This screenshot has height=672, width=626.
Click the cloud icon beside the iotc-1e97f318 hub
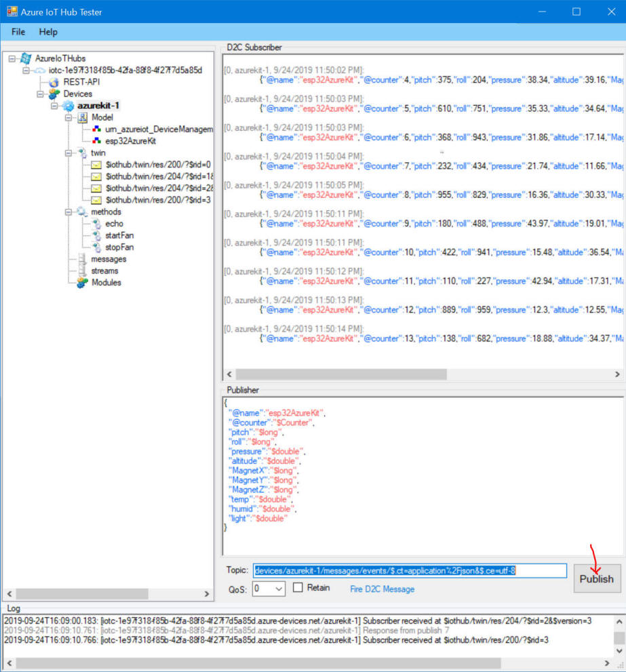(40, 71)
